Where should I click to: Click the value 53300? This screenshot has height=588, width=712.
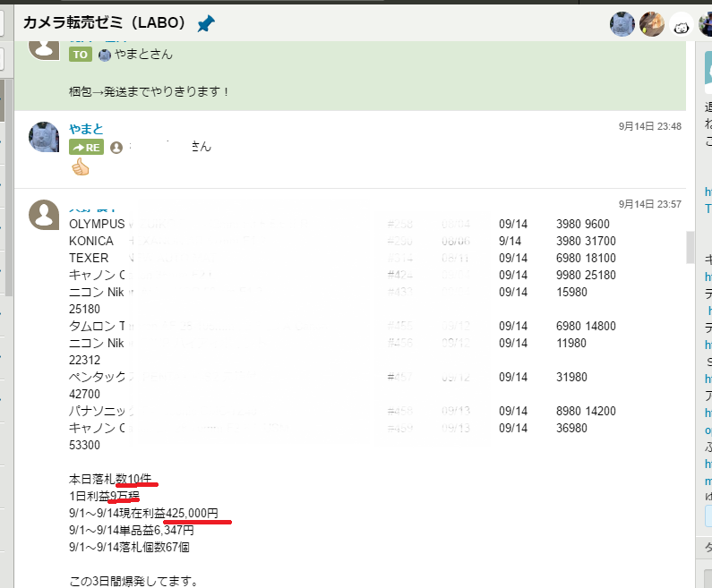click(84, 445)
